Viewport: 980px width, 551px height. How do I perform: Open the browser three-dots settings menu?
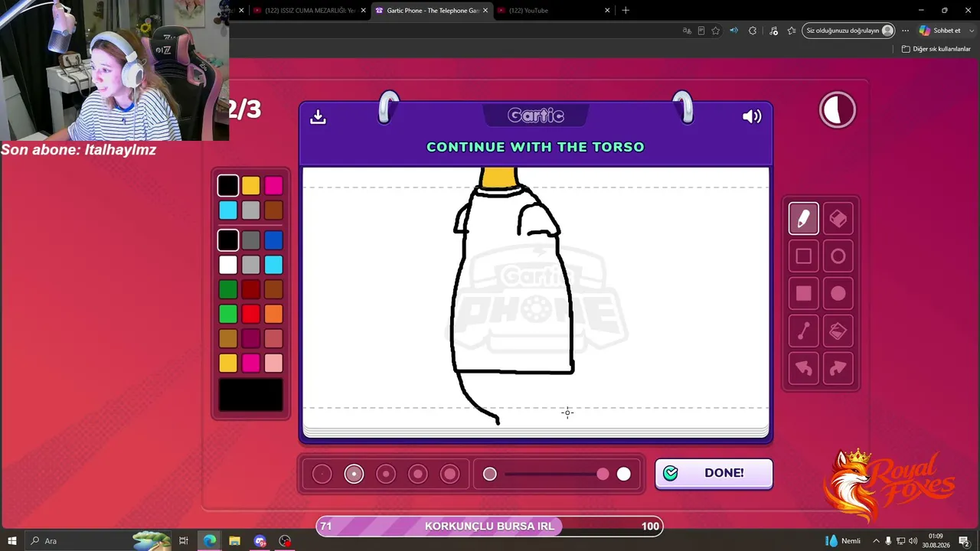pyautogui.click(x=906, y=31)
